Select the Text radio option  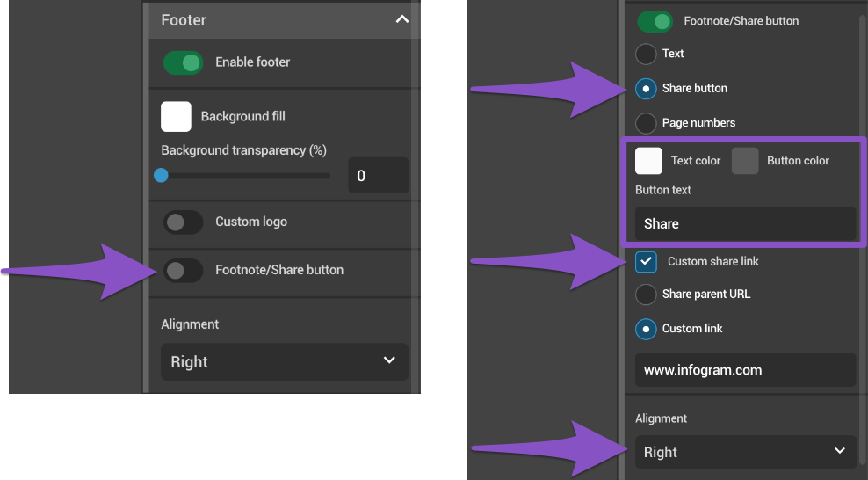point(646,54)
